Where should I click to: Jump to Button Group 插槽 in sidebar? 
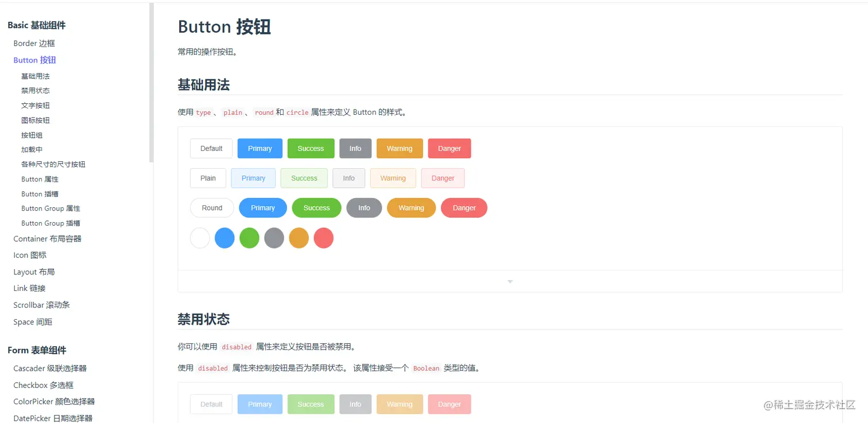tap(51, 223)
